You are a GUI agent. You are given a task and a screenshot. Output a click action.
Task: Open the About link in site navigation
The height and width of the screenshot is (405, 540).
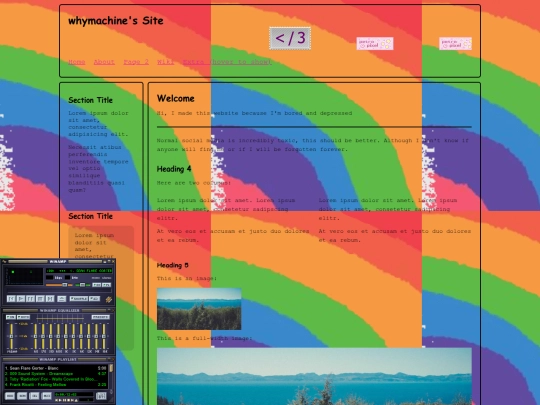pos(104,62)
